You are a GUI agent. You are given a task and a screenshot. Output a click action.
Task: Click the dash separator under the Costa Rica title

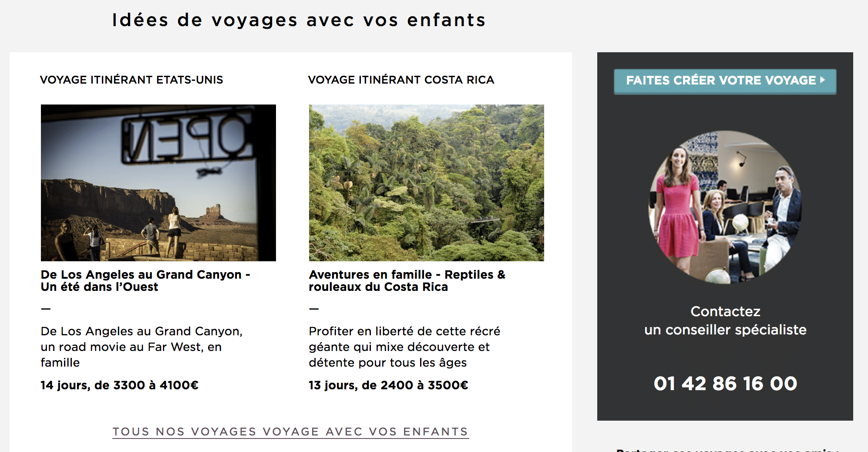[314, 309]
